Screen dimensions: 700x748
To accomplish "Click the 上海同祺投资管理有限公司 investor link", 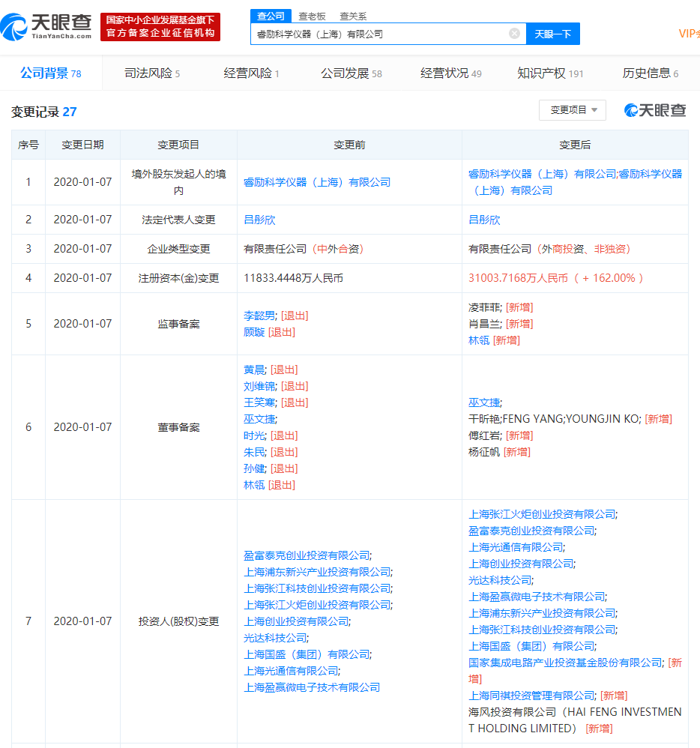I will tap(531, 696).
